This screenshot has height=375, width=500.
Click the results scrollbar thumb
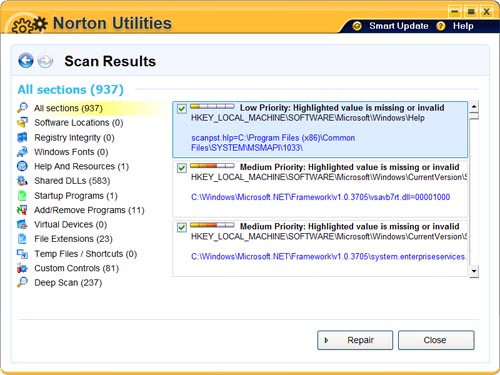coord(474,116)
